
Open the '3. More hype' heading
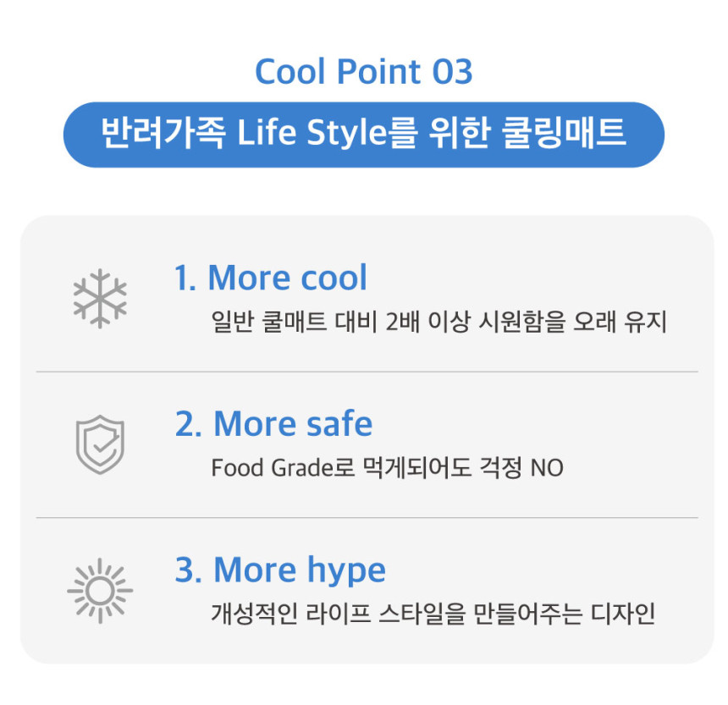[280, 572]
